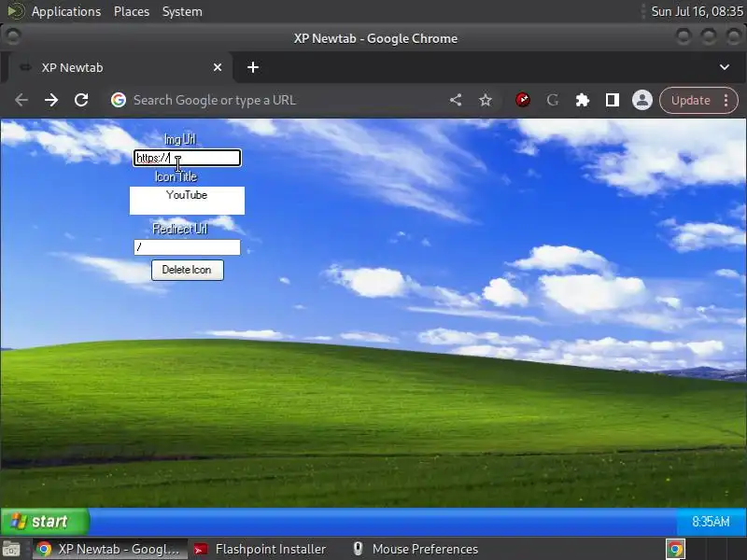Open the window menu button in title bar

(13, 35)
